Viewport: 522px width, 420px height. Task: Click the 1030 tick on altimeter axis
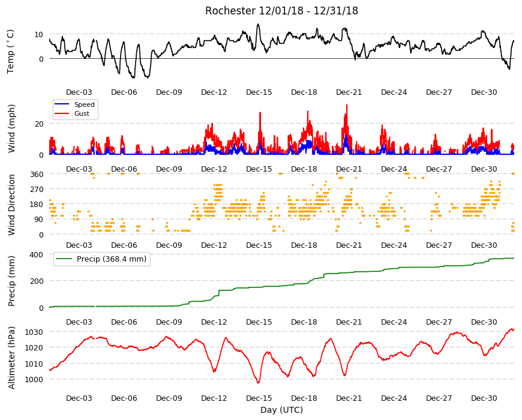[35, 332]
